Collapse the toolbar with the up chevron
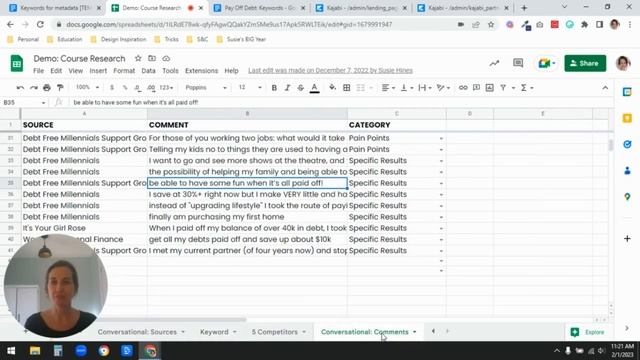 click(x=605, y=88)
